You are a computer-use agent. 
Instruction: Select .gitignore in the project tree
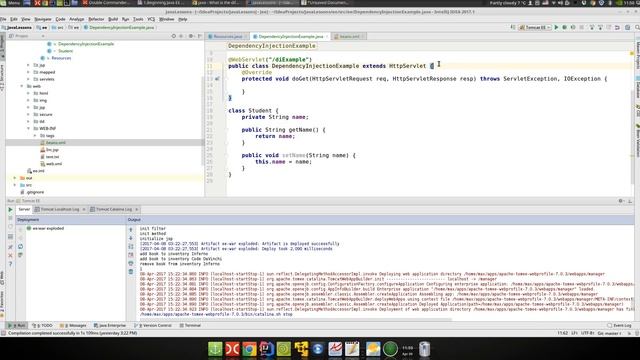pyautogui.click(x=32, y=192)
